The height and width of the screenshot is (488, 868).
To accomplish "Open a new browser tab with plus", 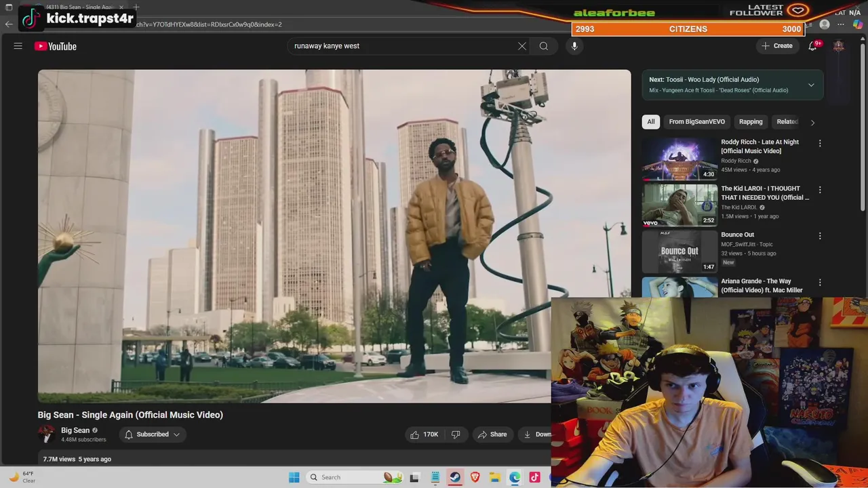I will [136, 7].
